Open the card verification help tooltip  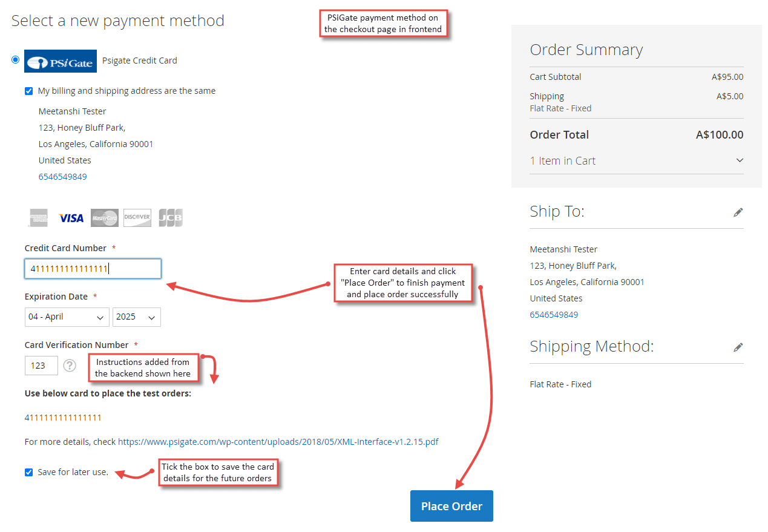point(70,365)
